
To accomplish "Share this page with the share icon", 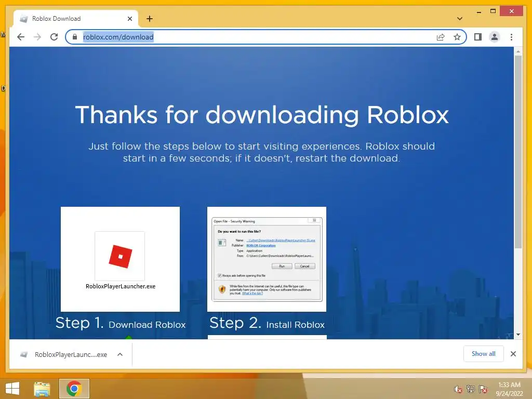I will (x=441, y=37).
